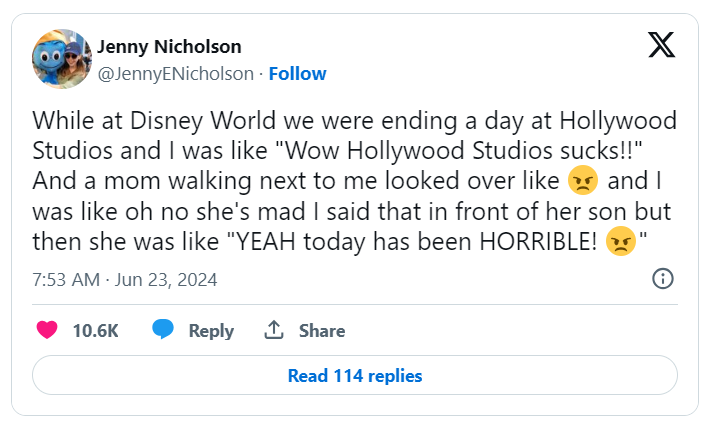Click the X logo icon
This screenshot has width=721, height=428.
[x=661, y=46]
